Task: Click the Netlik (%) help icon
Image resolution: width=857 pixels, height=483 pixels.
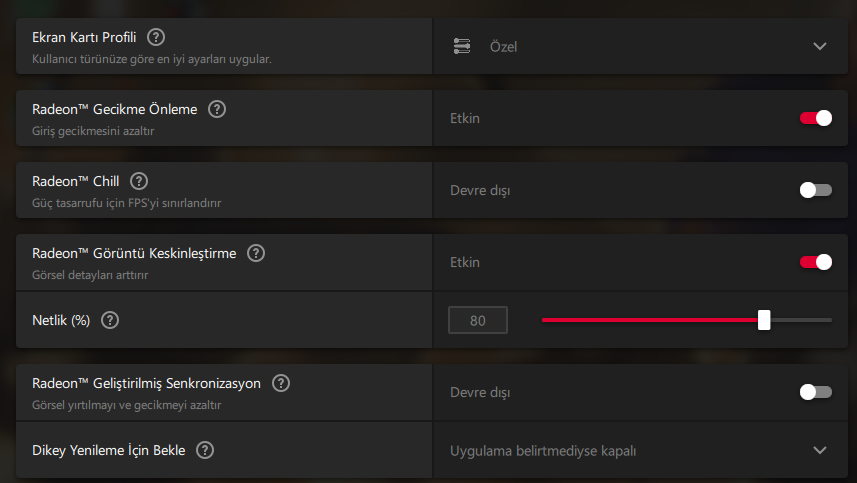Action: (110, 320)
